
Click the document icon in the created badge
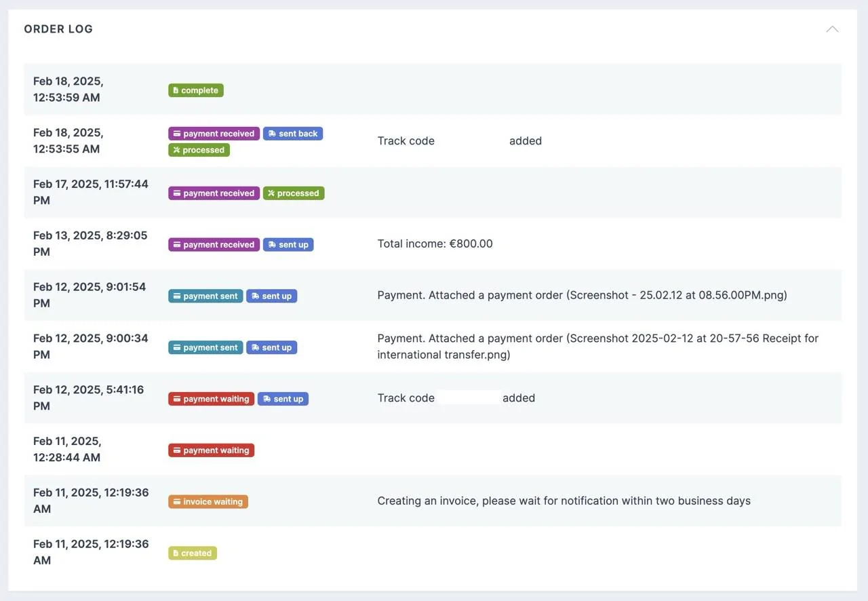pos(176,554)
